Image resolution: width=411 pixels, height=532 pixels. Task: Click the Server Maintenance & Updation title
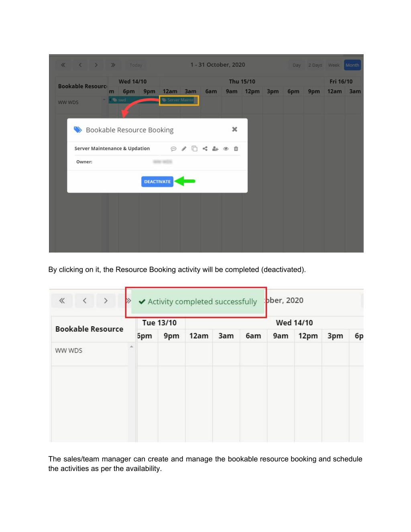[112, 149]
